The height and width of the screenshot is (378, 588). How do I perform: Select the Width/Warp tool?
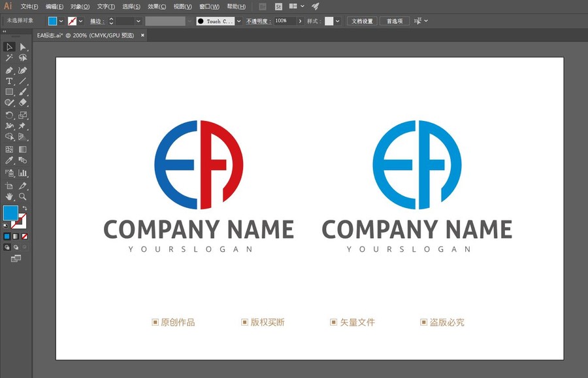point(9,126)
